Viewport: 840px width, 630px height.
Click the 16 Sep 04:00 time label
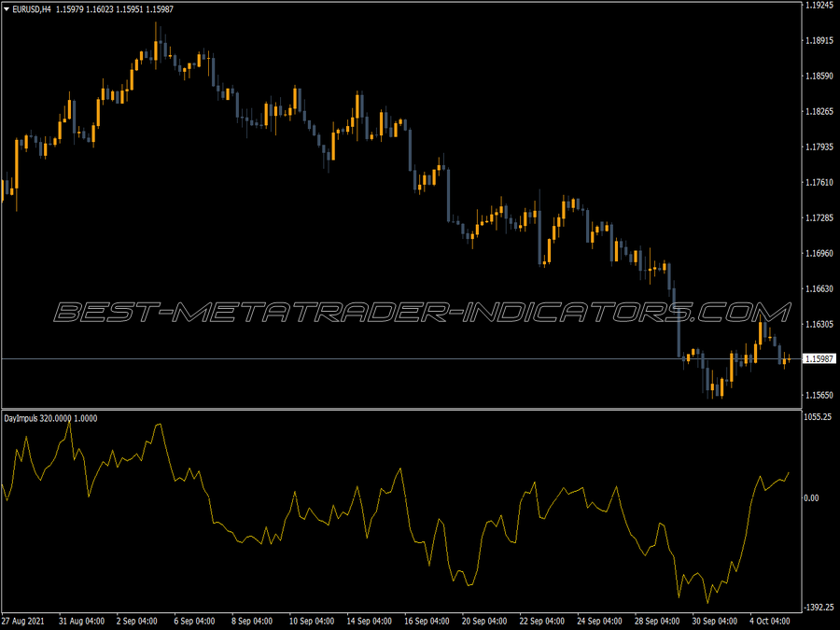pos(427,622)
